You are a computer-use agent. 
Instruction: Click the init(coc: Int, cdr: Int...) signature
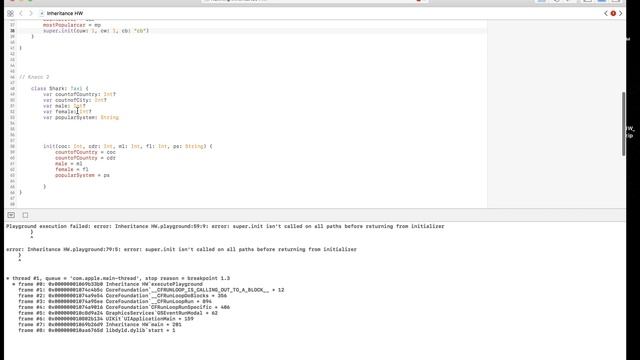click(x=128, y=146)
